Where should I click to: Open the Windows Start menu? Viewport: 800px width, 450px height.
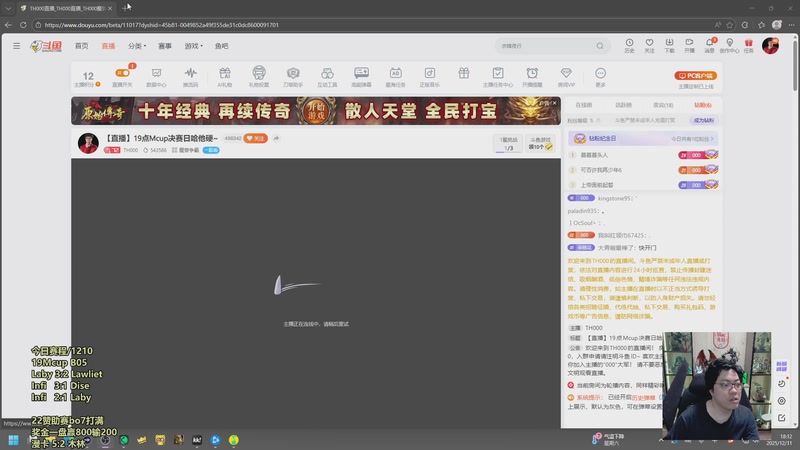pos(14,440)
